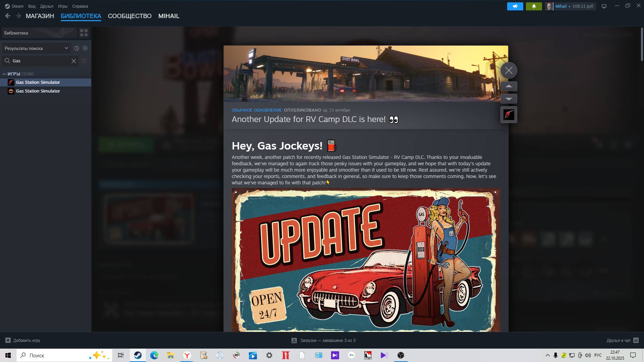The height and width of the screenshot is (362, 644).
Task: Open advanced search filters icon
Action: 84,61
